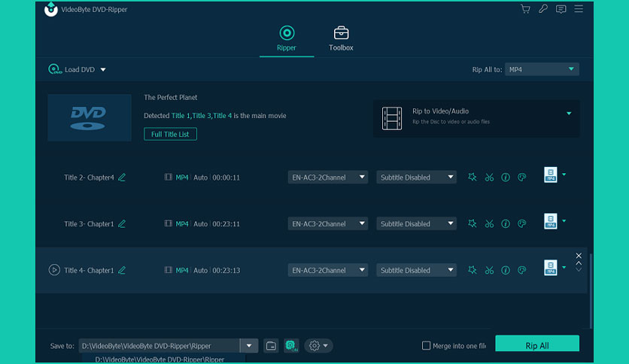
Task: Toggle the hardware acceleration chip icon
Action: 291,345
